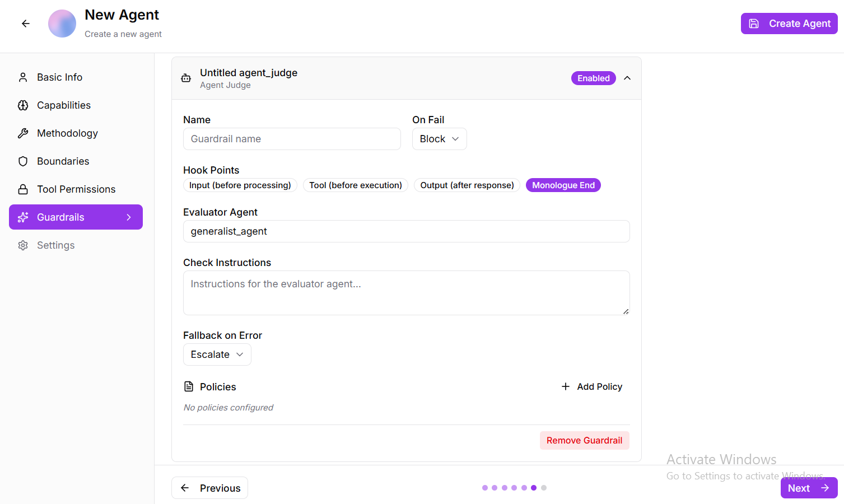Collapse the Untitled agent_judge guardrail panel

pos(627,78)
